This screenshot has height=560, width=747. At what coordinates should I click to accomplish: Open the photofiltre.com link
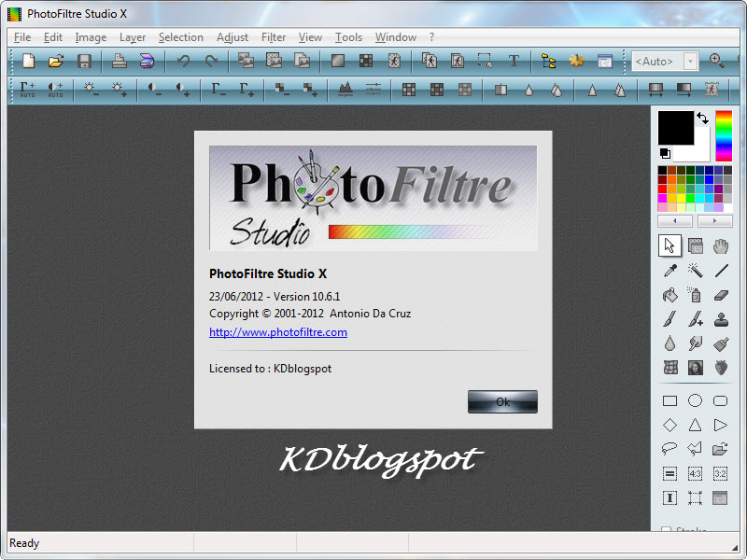coord(278,332)
